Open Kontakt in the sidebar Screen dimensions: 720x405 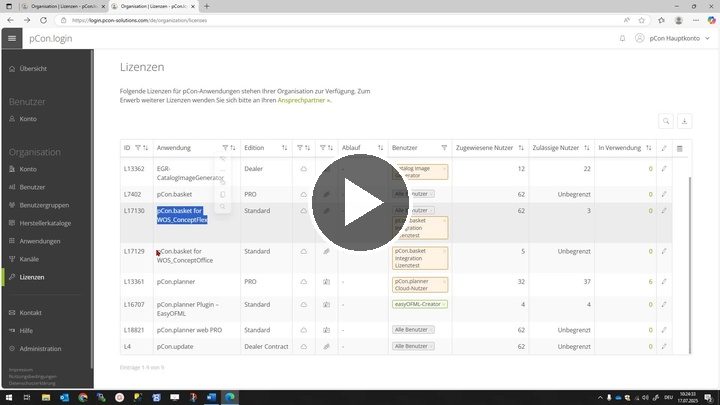pos(30,313)
